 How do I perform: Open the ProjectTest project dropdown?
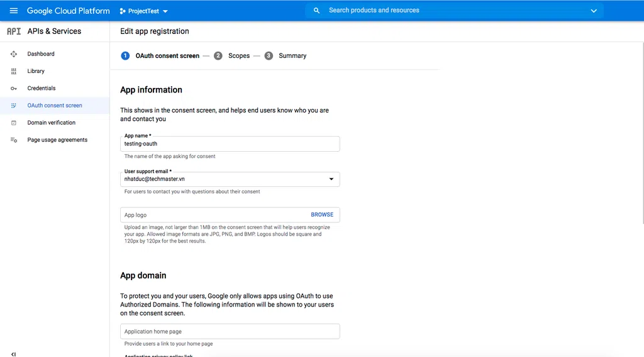[x=144, y=11]
